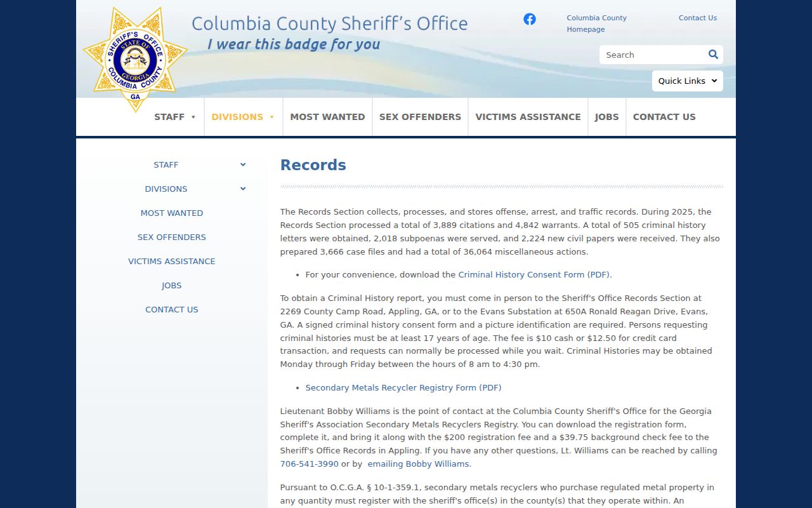Screen dimensions: 812x508
Task: Open the sidebar Victims Assistance link
Action: (x=172, y=261)
